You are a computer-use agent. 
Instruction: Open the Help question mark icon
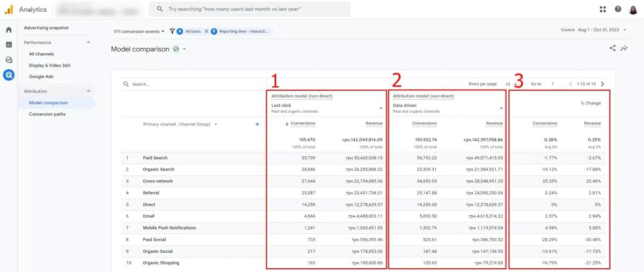(x=618, y=9)
